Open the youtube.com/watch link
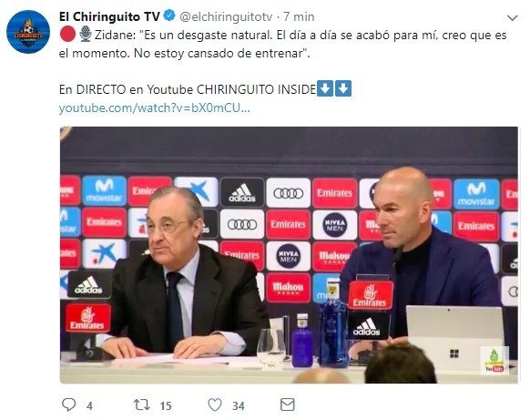This screenshot has height=420, width=530. tap(155, 108)
